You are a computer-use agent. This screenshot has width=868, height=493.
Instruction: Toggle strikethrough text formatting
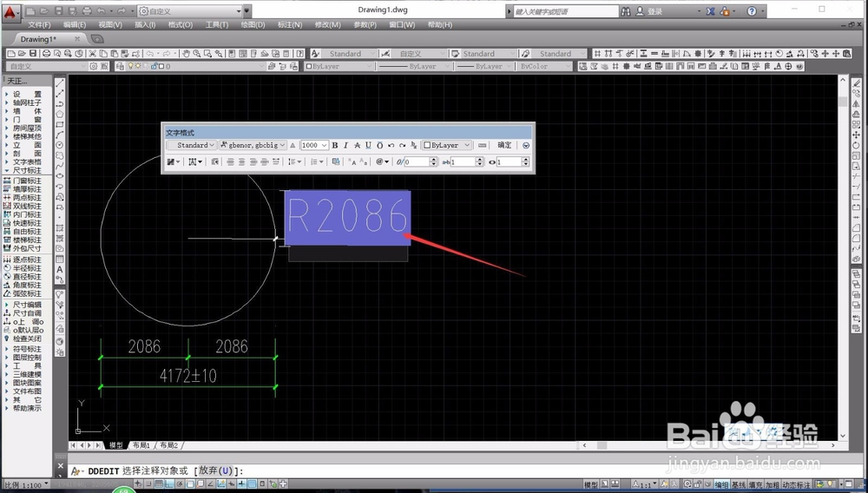(x=357, y=145)
